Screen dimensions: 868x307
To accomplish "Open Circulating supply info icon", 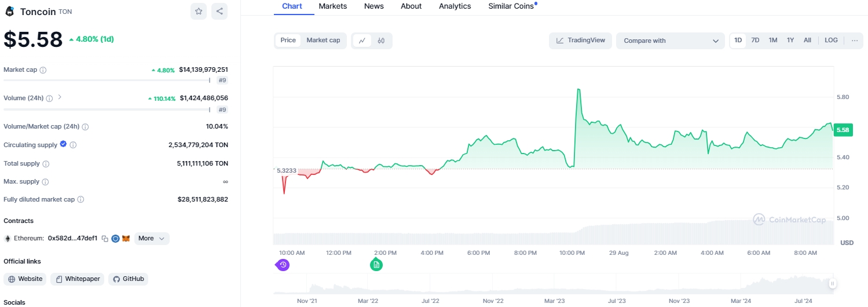I will point(74,145).
